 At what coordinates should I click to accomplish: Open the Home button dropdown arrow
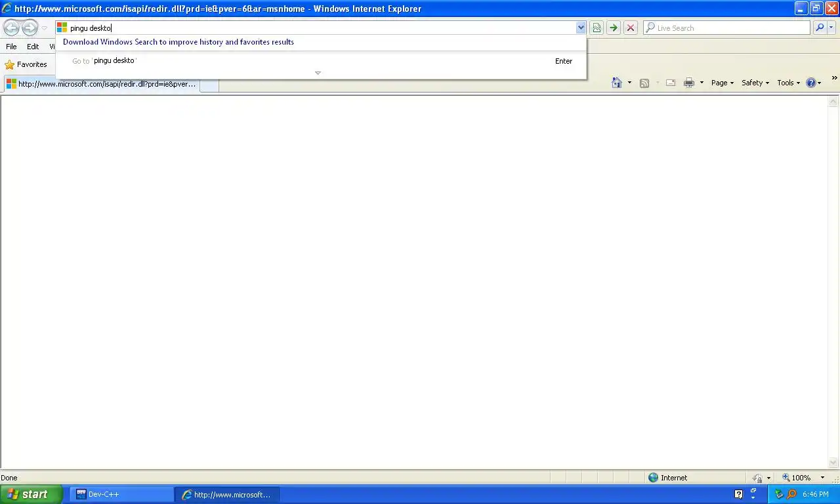point(629,83)
